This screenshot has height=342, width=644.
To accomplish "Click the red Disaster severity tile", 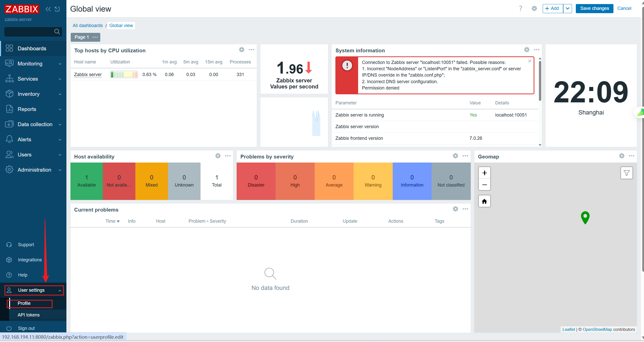I will [256, 181].
